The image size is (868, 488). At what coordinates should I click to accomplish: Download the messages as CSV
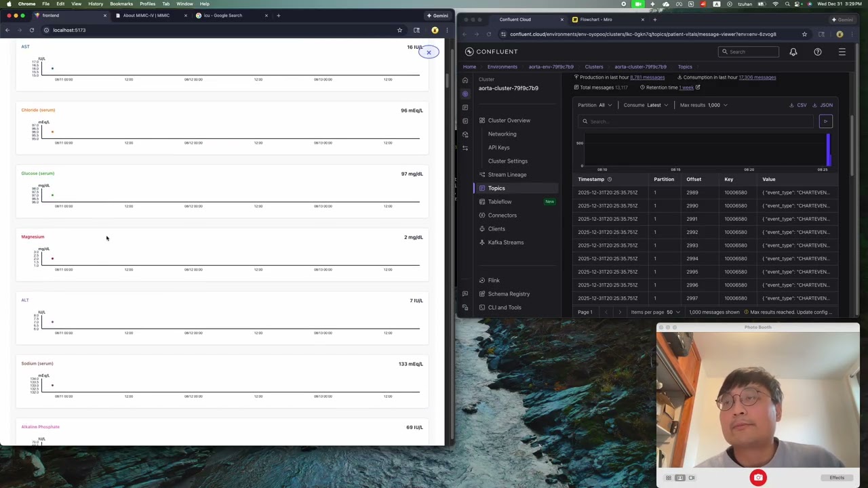tap(798, 105)
